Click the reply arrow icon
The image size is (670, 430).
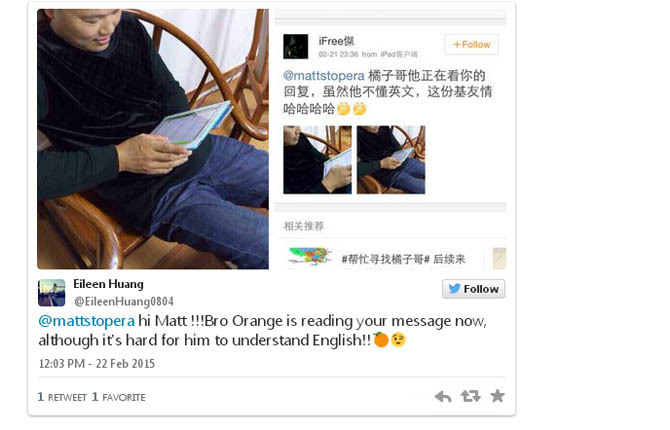tap(443, 397)
